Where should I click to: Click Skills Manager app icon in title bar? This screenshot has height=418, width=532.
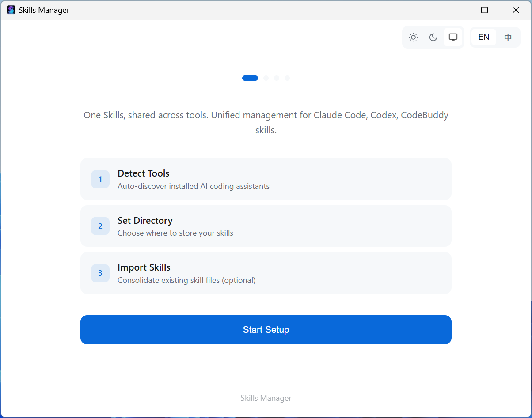[11, 10]
